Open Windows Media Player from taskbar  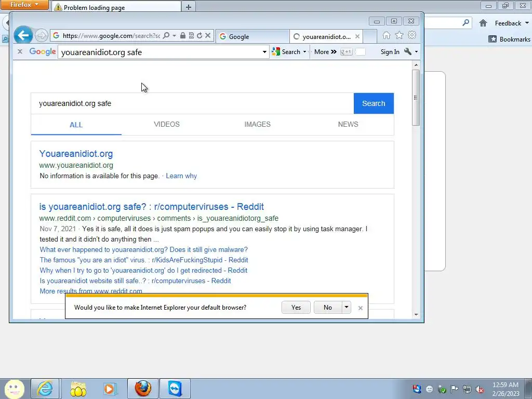tap(110, 389)
